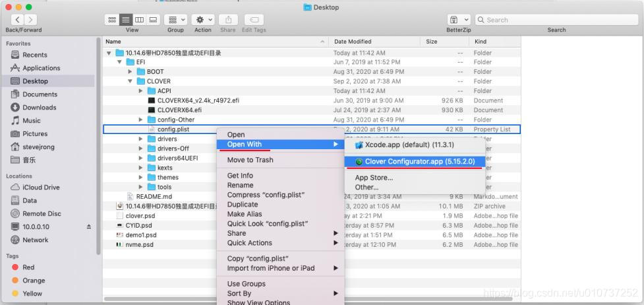This screenshot has width=644, height=305.
Task: Sort by the Kind column header
Action: coord(494,42)
